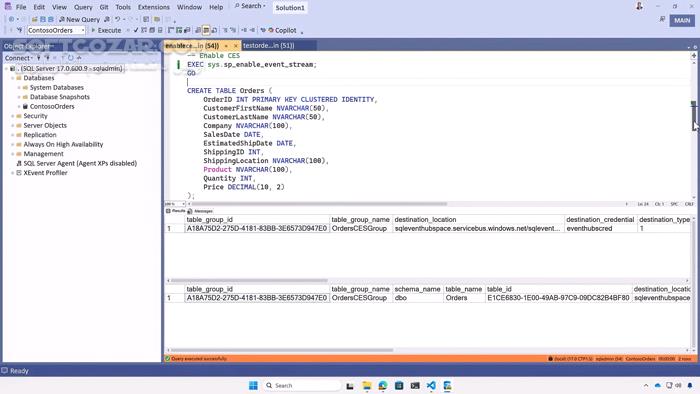Click the Refresh icon in Object Explorer toolbar

(x=71, y=58)
